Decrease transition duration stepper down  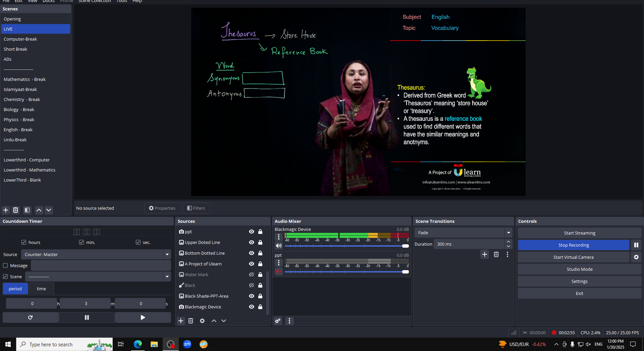[x=508, y=246]
